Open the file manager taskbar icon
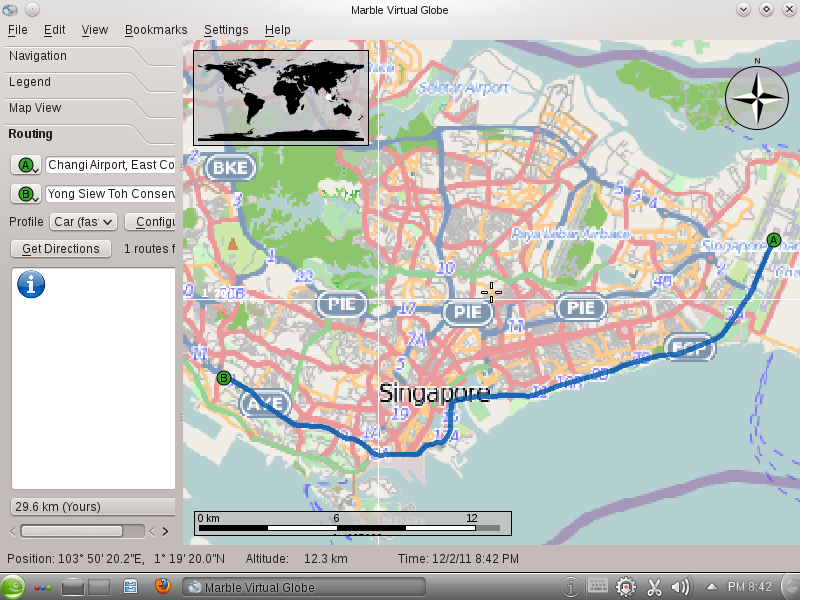Viewport: 819px width, 600px height. [x=131, y=587]
